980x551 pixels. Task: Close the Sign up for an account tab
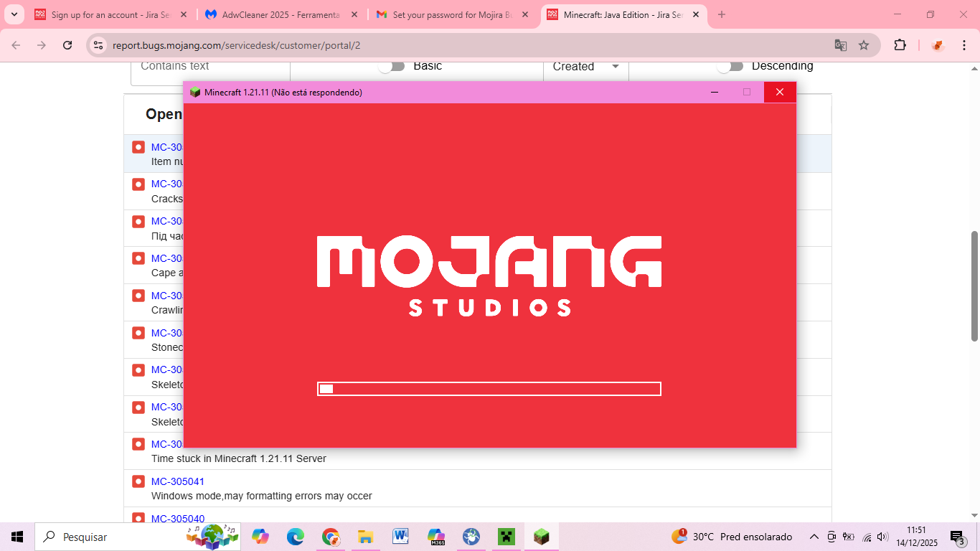pos(184,14)
